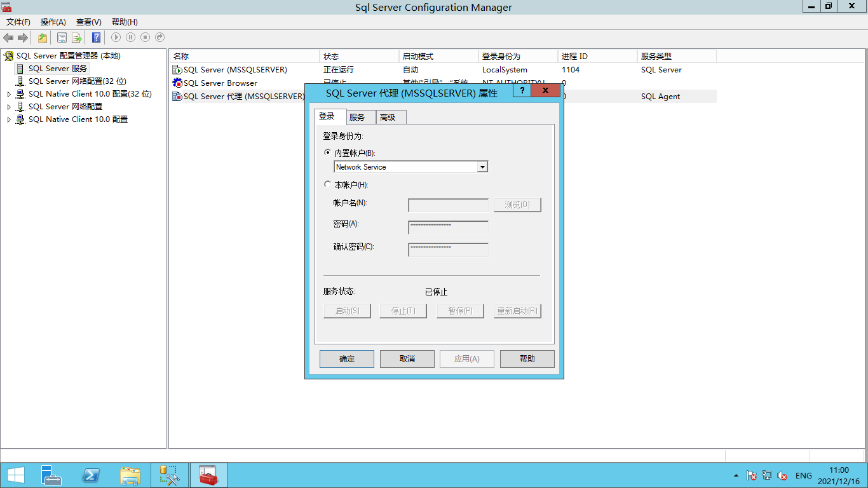Viewport: 868px width, 488px height.
Task: Click the 帮助 button in the dialog
Action: click(527, 359)
